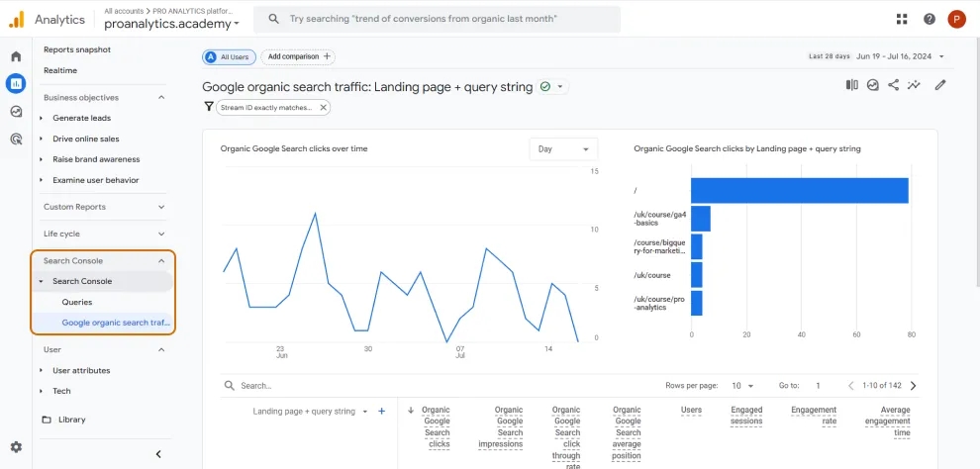Open the Insights icon in report toolbar
This screenshot has width=980, height=469.
pos(873,85)
